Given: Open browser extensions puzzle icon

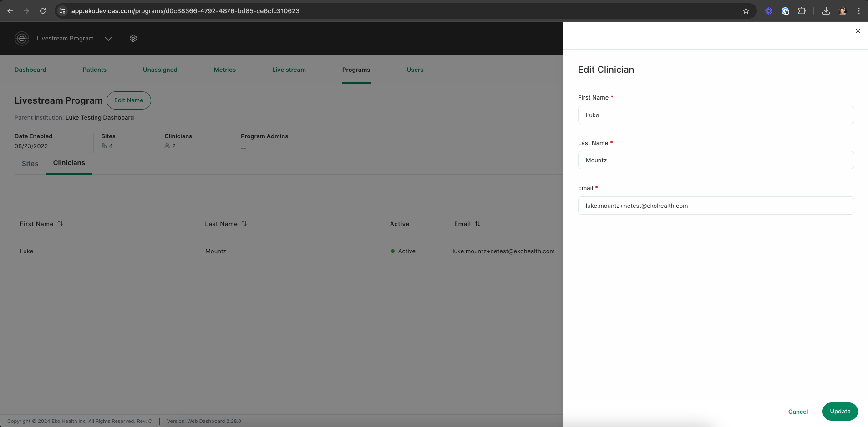Looking at the screenshot, I should [x=802, y=11].
